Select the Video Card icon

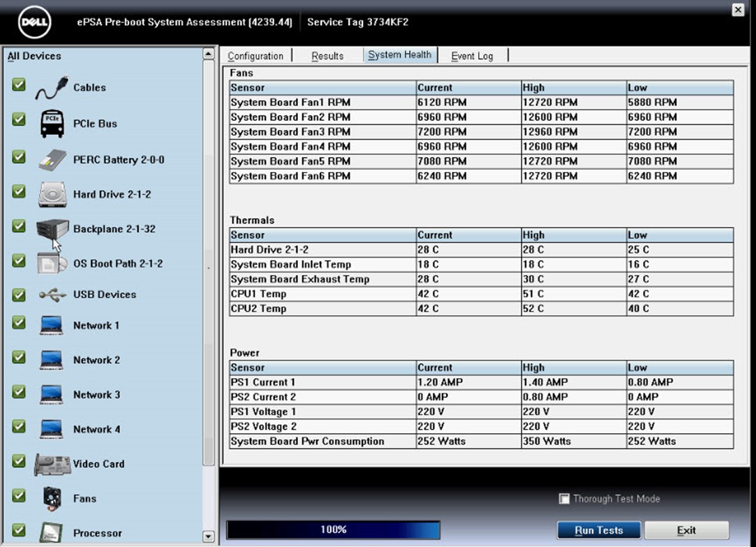click(x=52, y=465)
